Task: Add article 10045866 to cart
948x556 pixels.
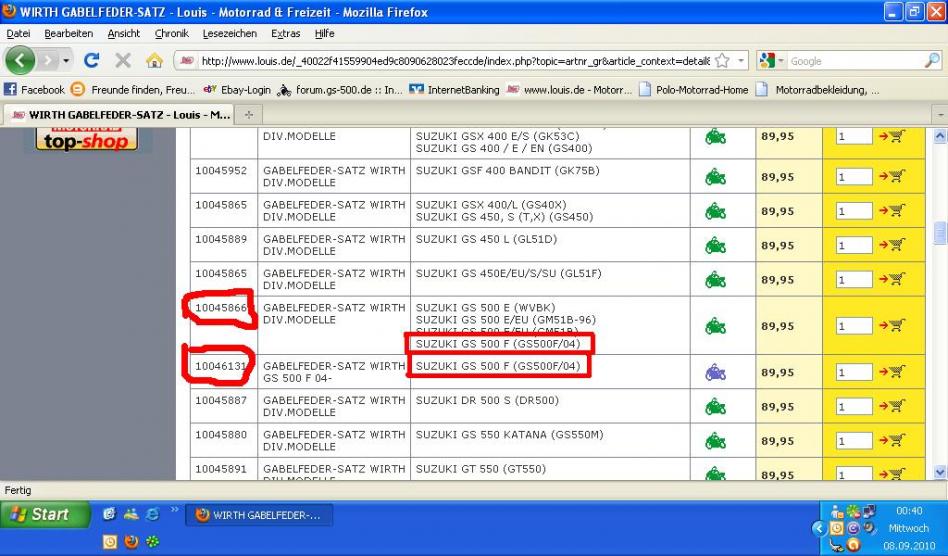Action: 892,325
